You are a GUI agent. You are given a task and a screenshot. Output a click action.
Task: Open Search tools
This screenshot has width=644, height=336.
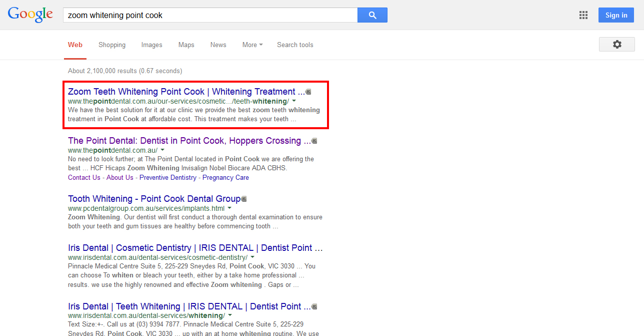295,45
